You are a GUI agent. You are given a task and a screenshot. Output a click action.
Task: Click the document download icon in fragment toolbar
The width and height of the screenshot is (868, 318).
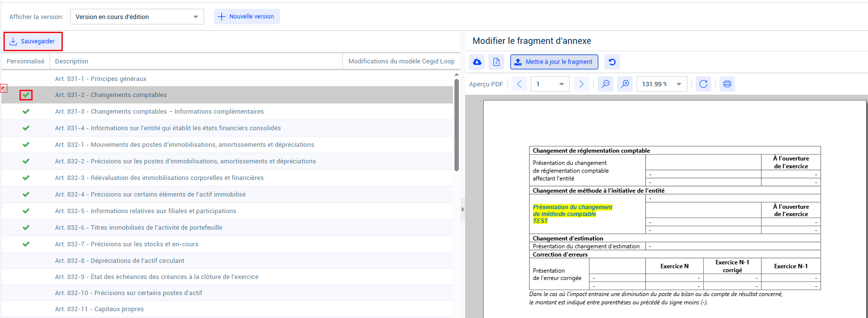point(496,62)
